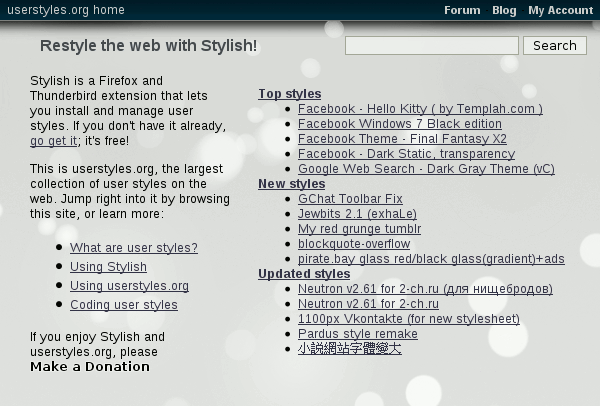Viewport: 600px width, 406px height.
Task: Click the Make a Donation link
Action: click(90, 367)
